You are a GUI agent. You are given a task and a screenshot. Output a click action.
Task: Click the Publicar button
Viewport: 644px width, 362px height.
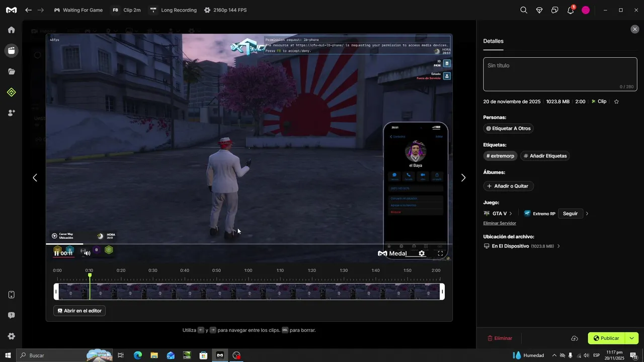606,338
